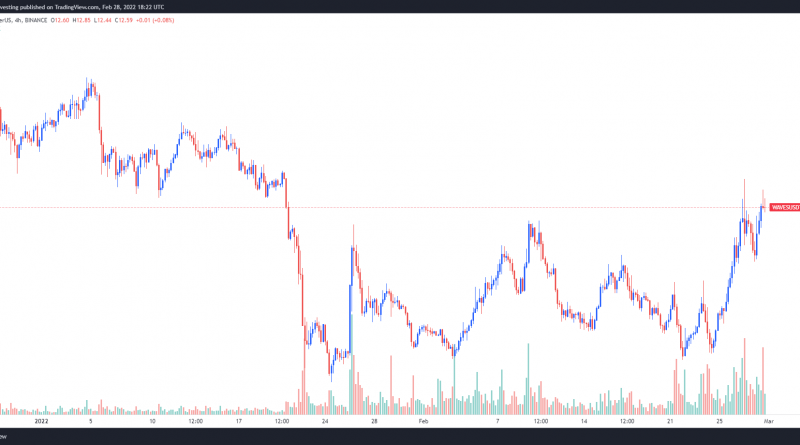Click the 14 date label on time axis
800x445 pixels.
583,422
